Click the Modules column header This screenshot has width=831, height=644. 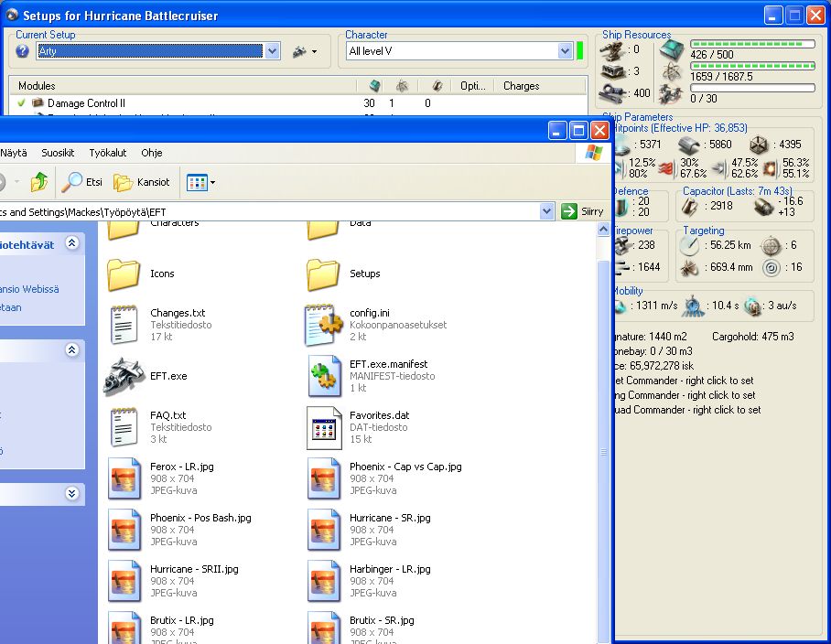click(x=183, y=86)
